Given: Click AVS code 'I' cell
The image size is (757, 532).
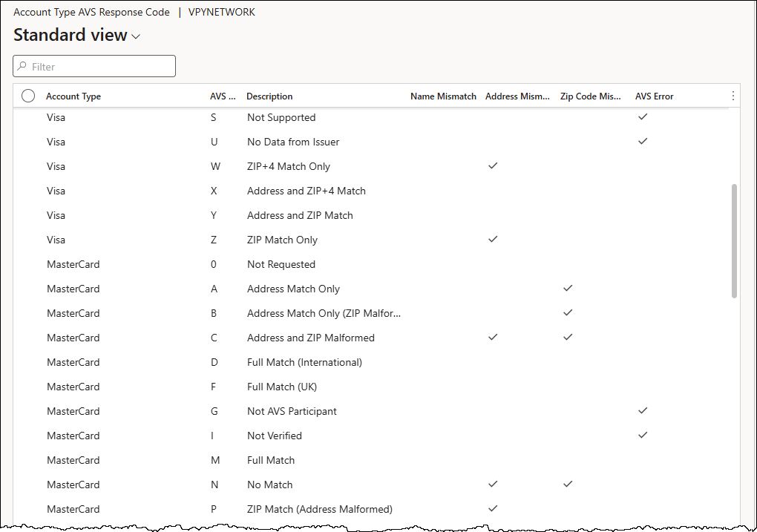Looking at the screenshot, I should click(x=212, y=436).
